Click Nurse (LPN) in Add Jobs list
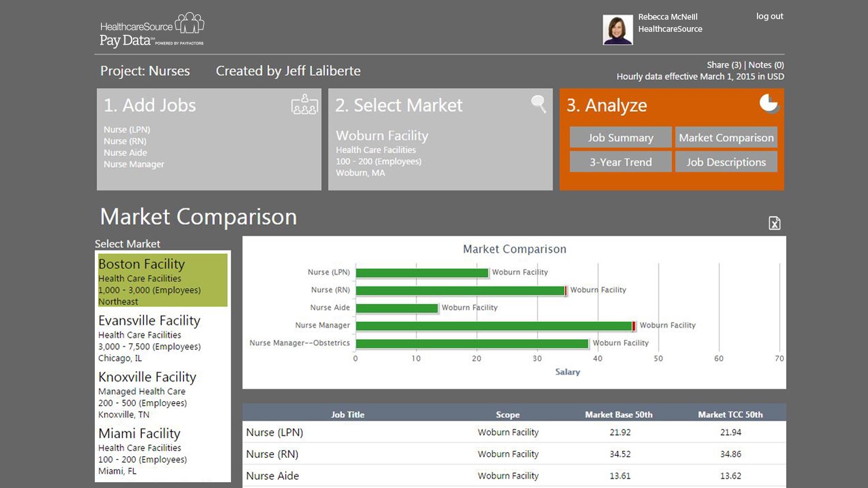Viewport: 868px width, 488px height. point(127,130)
